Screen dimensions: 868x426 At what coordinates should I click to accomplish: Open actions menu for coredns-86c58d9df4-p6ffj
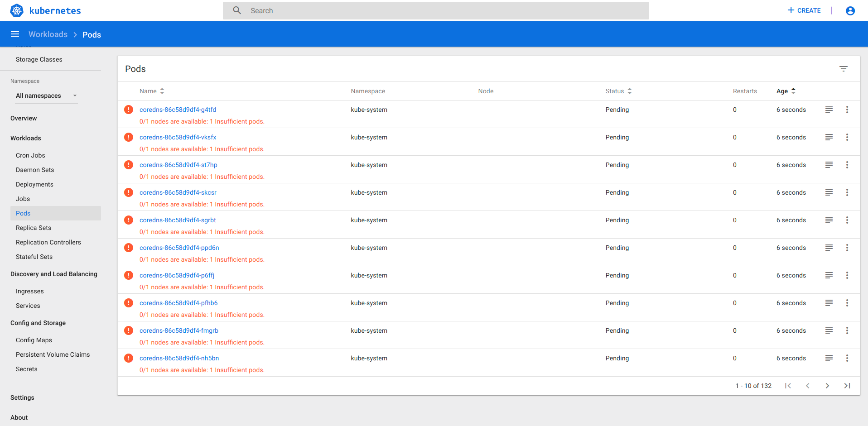pyautogui.click(x=847, y=275)
